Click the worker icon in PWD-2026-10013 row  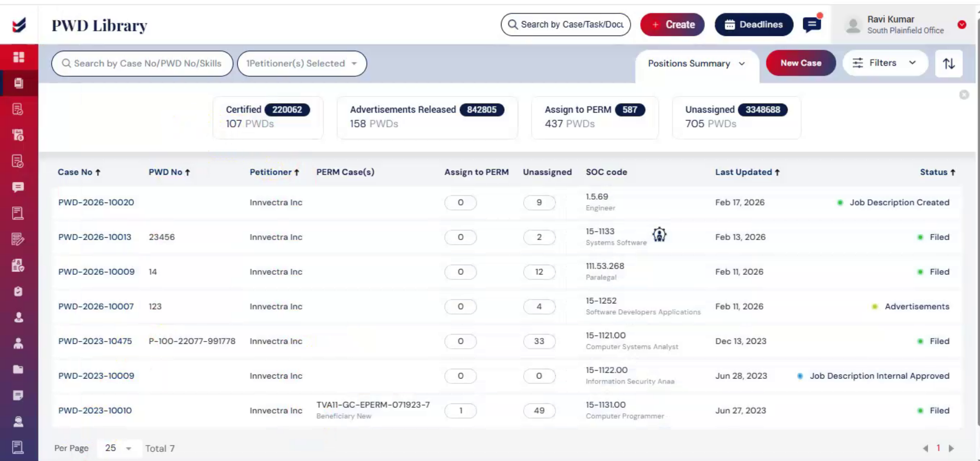(659, 235)
